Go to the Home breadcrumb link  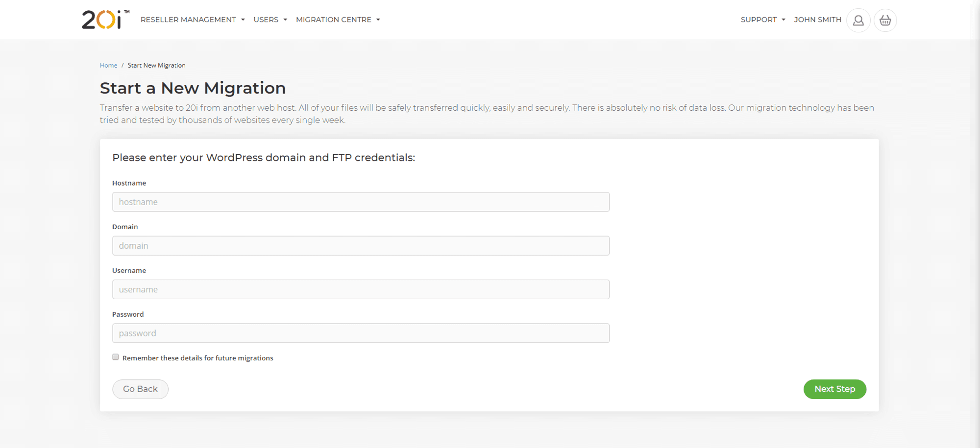pos(108,65)
